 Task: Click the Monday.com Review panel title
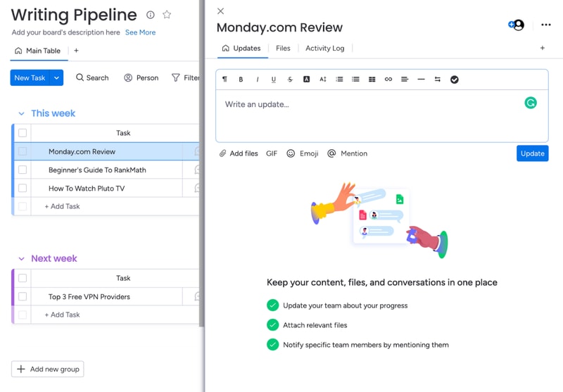(279, 27)
